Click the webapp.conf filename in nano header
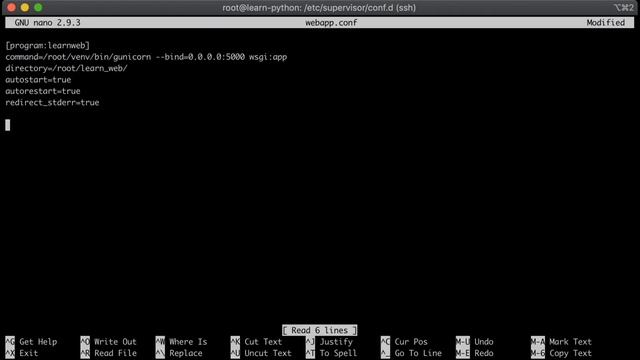 click(331, 22)
